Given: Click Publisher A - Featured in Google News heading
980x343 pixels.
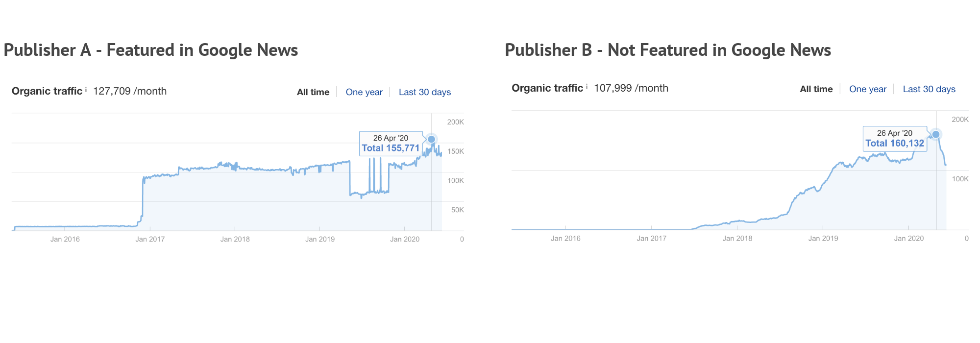Looking at the screenshot, I should tap(151, 50).
